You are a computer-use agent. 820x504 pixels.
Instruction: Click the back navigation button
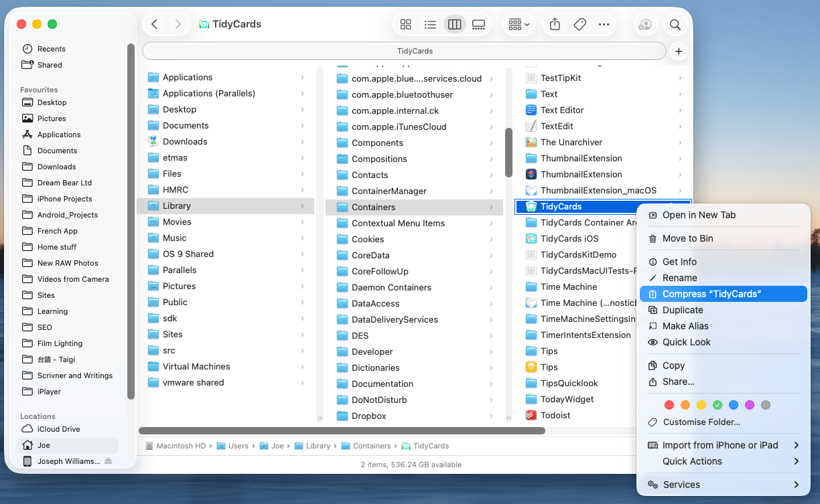(x=154, y=24)
